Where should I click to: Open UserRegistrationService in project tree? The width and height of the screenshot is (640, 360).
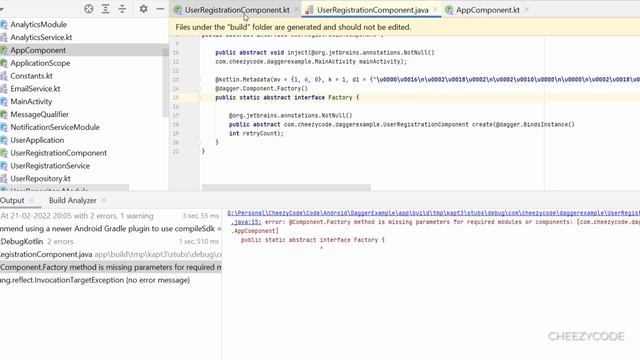point(50,166)
